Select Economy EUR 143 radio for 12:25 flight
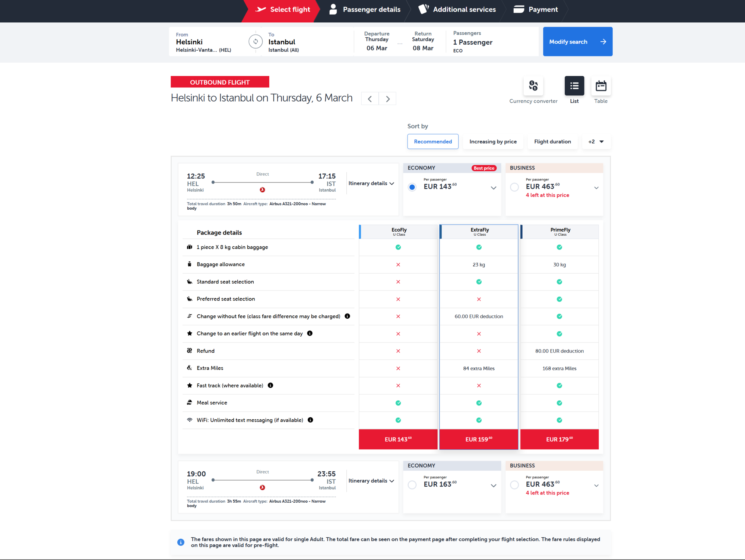 (412, 187)
